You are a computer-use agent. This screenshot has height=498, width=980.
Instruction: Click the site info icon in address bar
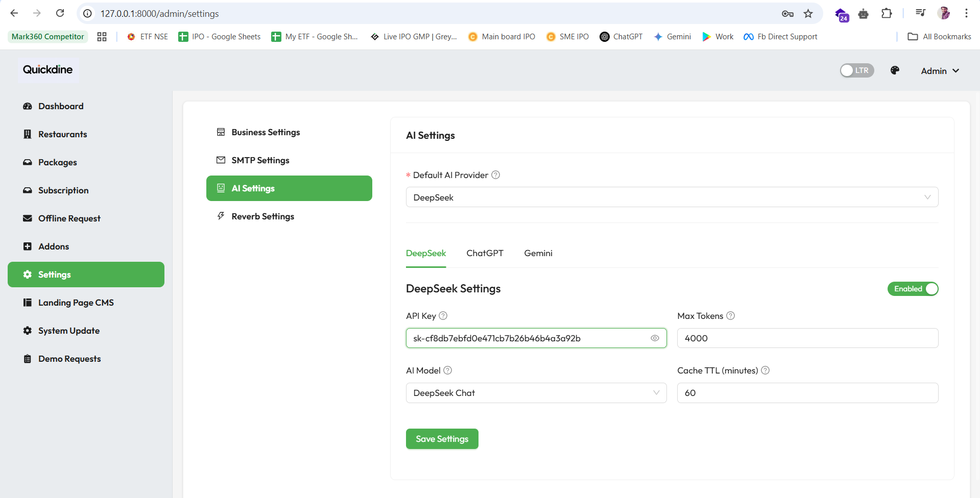click(88, 14)
